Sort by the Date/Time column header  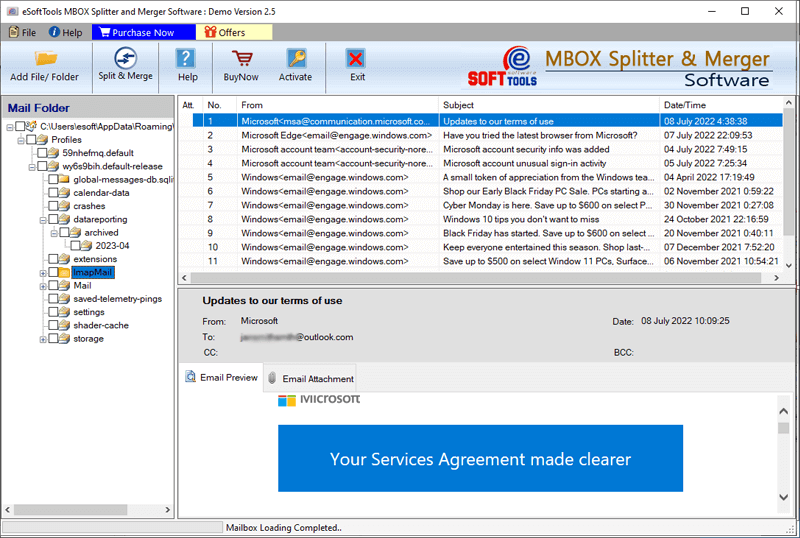pos(720,105)
